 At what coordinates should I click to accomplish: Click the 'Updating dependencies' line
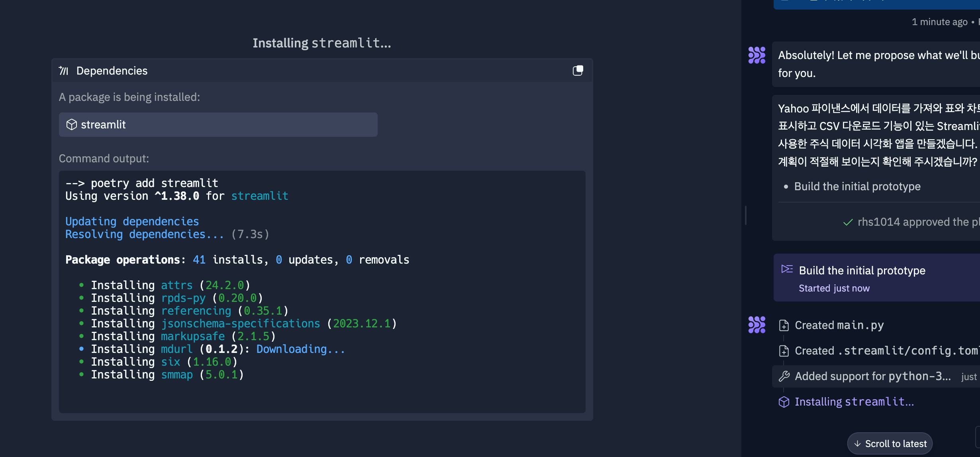[132, 221]
